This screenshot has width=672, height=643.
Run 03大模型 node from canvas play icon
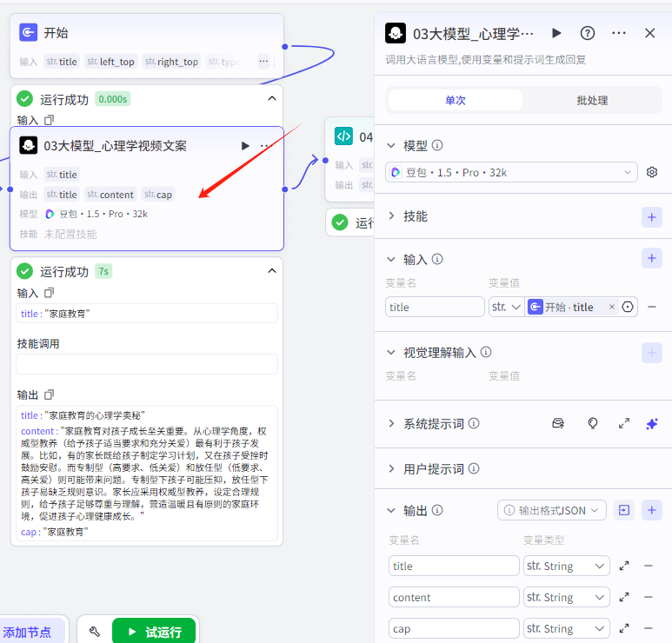click(x=245, y=146)
